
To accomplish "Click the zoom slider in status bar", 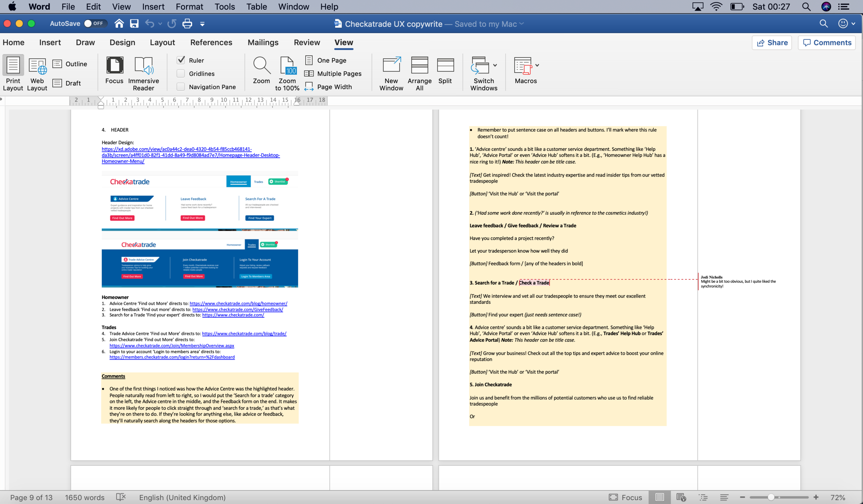I will point(771,497).
